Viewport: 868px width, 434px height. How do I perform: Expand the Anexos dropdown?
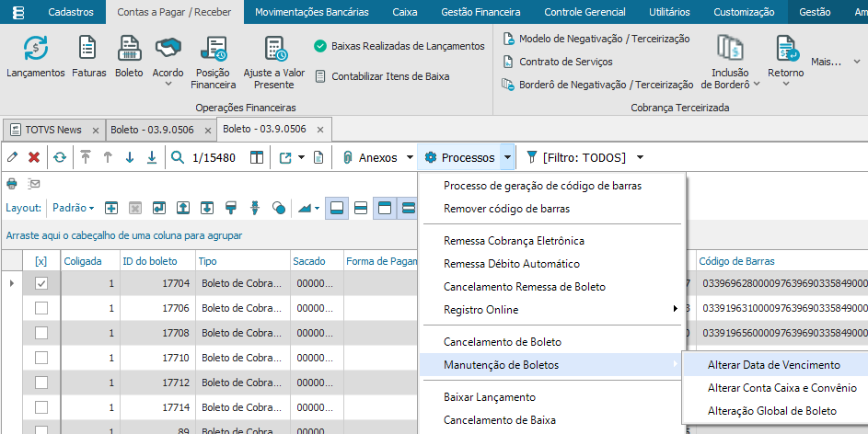coord(410,157)
